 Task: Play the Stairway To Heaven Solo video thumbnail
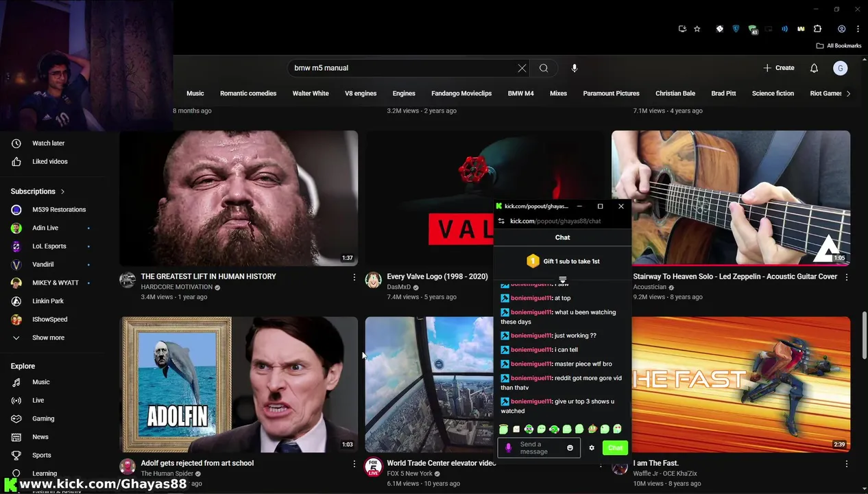(x=731, y=198)
